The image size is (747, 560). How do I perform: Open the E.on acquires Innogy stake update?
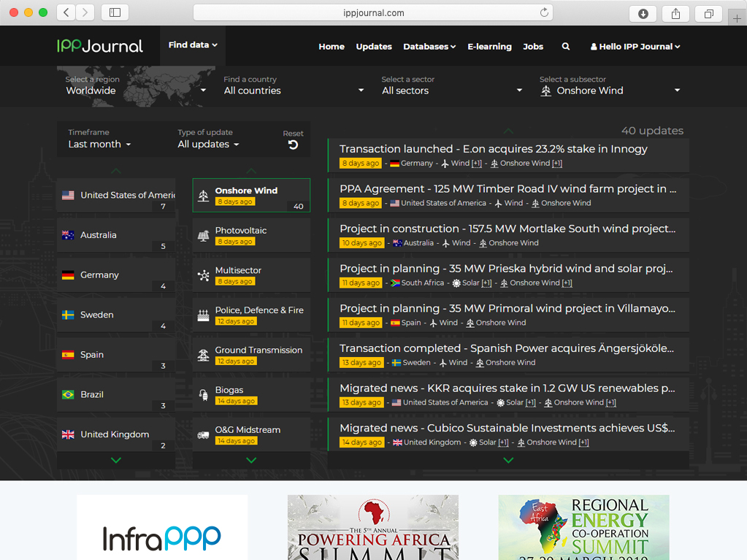(494, 149)
